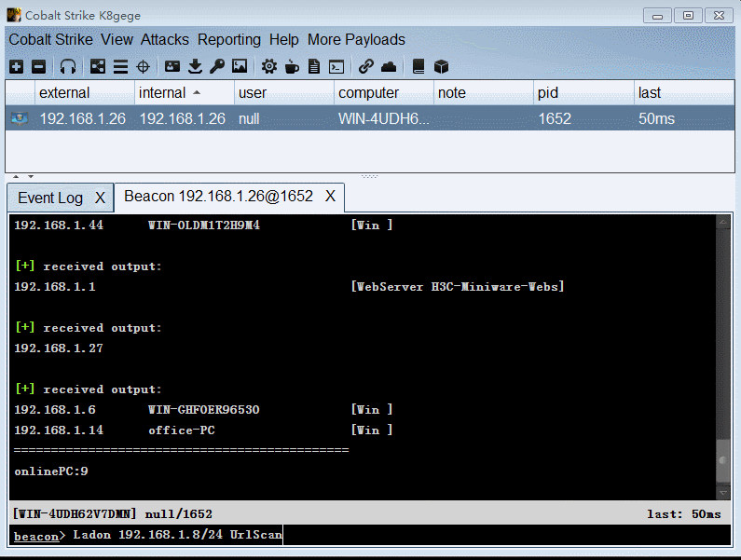Open the Help menu
The image size is (741, 560).
[x=283, y=40]
